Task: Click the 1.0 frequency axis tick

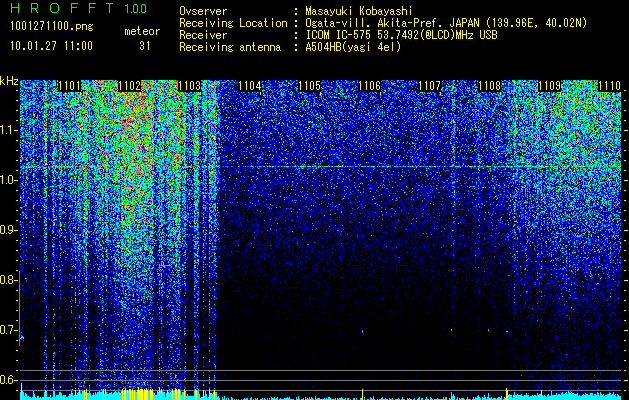Action: click(x=8, y=181)
